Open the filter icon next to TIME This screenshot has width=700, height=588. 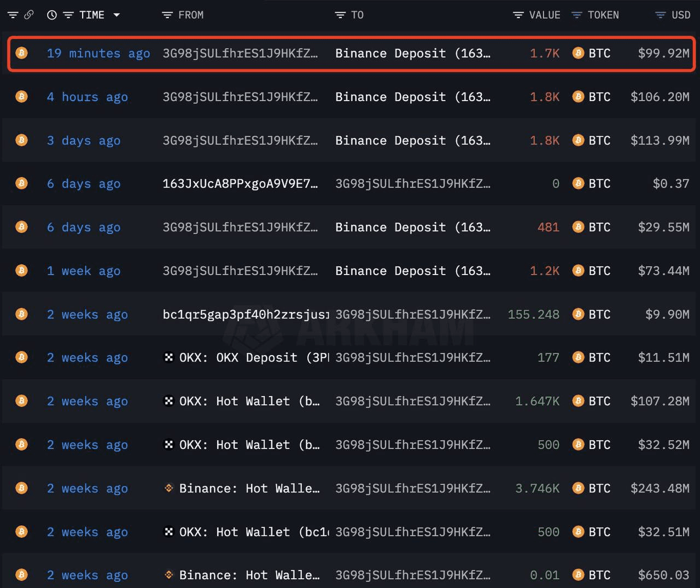click(68, 15)
